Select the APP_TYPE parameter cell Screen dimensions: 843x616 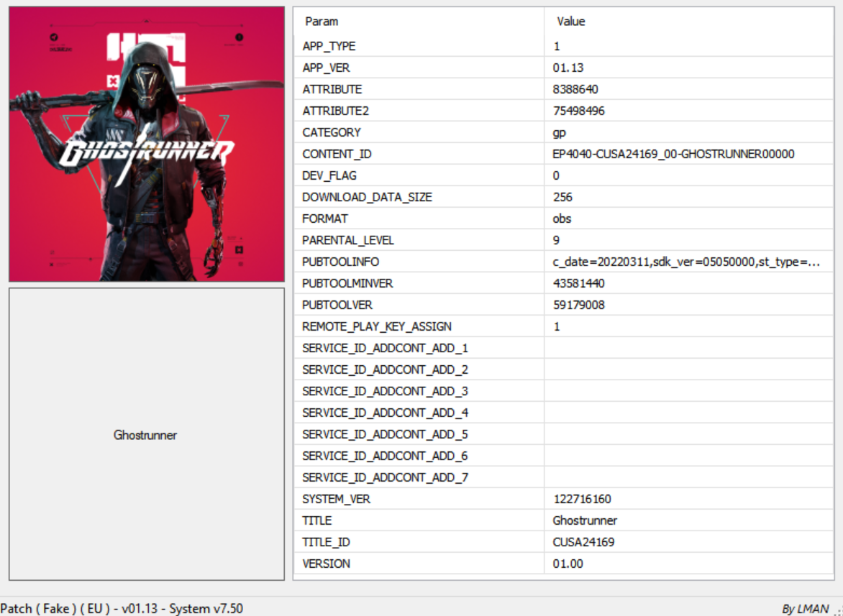(419, 46)
